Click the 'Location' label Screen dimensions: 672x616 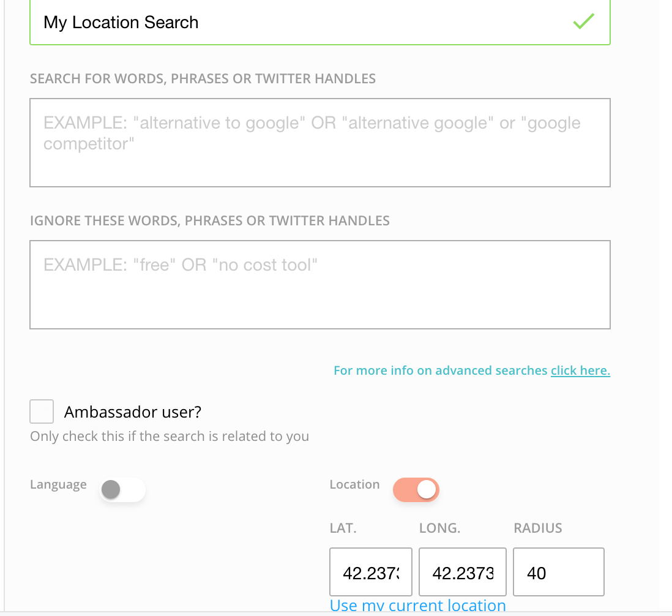pos(354,484)
